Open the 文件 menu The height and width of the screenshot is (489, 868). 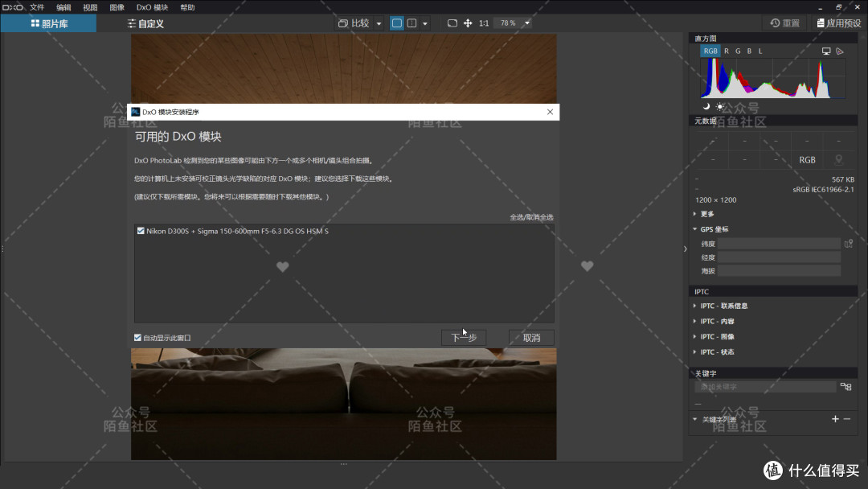[37, 7]
